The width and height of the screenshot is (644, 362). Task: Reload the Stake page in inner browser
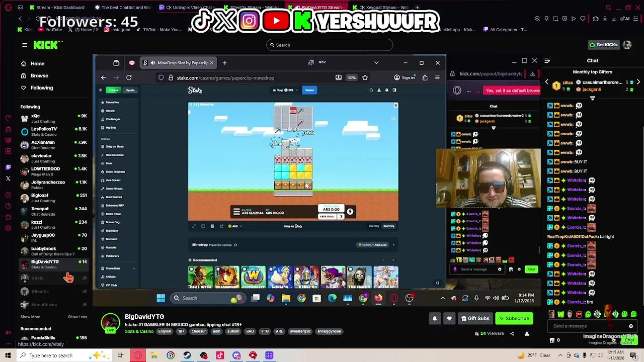[x=129, y=78]
